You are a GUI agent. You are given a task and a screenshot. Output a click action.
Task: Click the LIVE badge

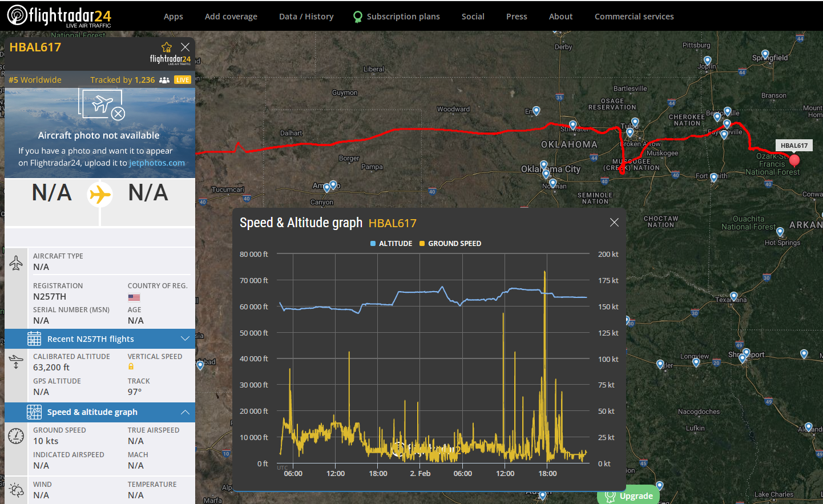pos(183,80)
